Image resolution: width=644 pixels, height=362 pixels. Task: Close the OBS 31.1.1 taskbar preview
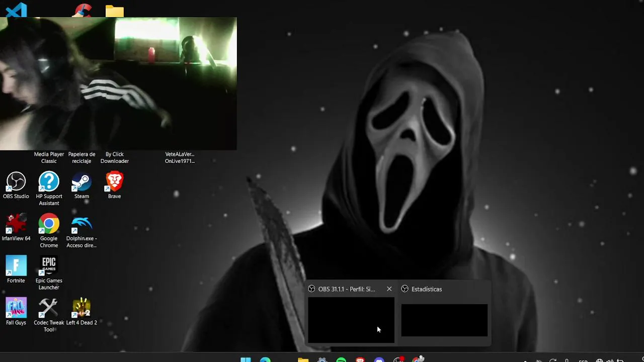click(389, 289)
